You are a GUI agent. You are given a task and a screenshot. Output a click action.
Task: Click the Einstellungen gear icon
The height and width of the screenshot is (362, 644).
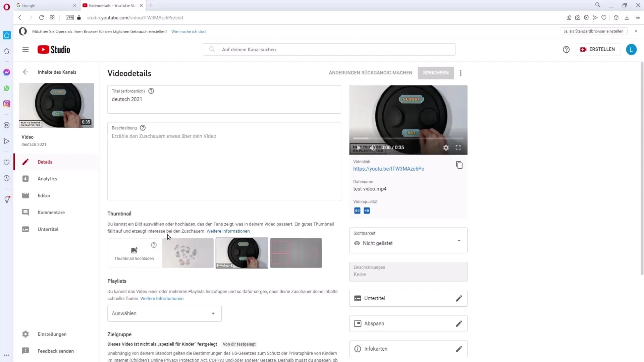click(x=25, y=334)
